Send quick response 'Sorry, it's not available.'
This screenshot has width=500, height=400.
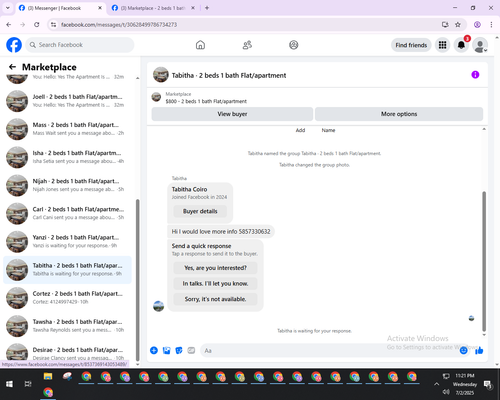(215, 299)
